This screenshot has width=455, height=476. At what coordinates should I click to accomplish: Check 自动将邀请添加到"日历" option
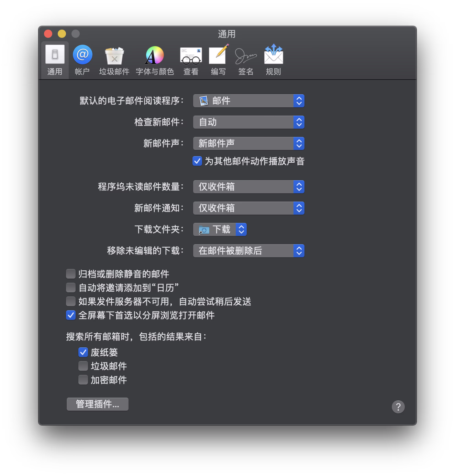pyautogui.click(x=71, y=288)
